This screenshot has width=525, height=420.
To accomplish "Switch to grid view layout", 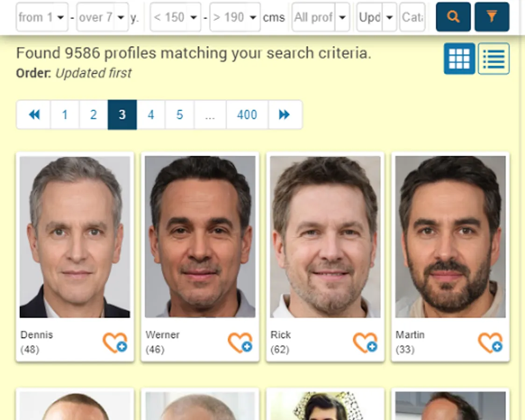I will (459, 58).
